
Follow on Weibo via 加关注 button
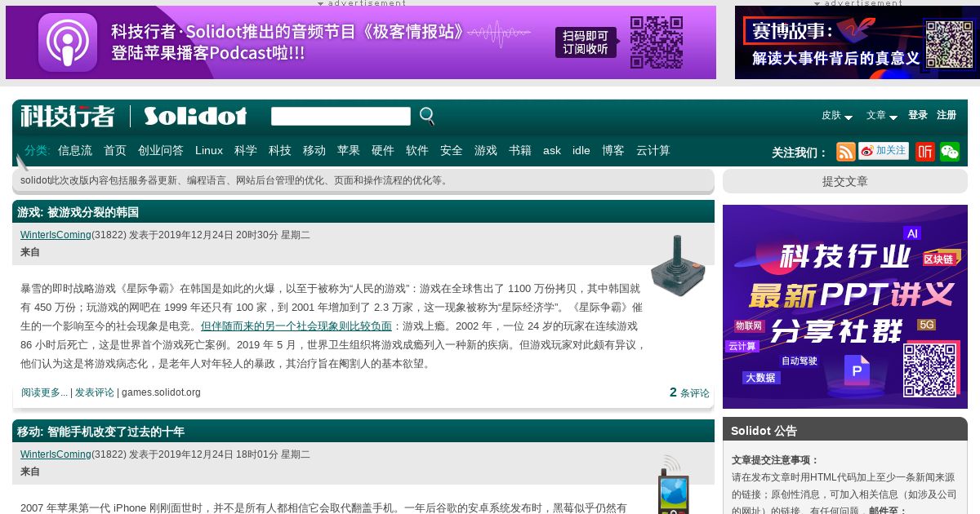pos(884,151)
